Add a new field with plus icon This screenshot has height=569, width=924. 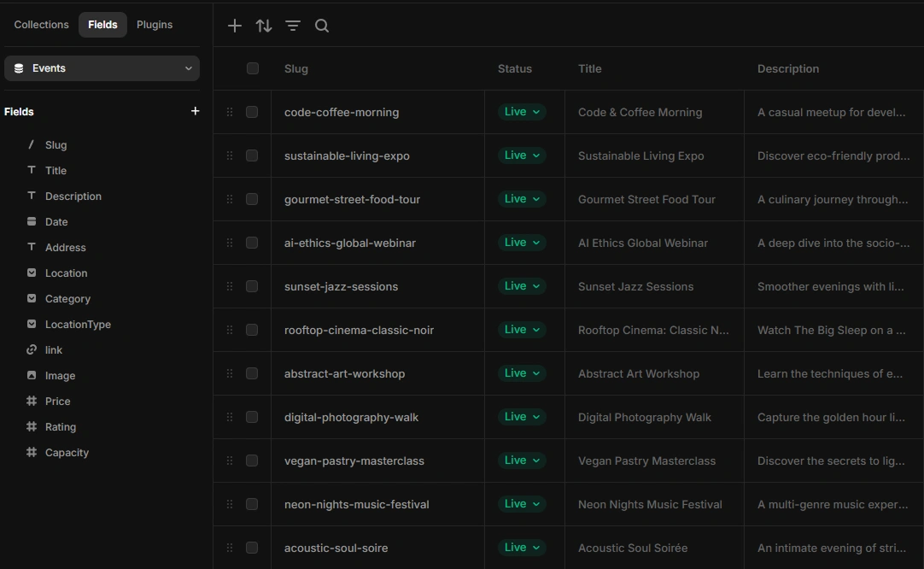pyautogui.click(x=195, y=111)
